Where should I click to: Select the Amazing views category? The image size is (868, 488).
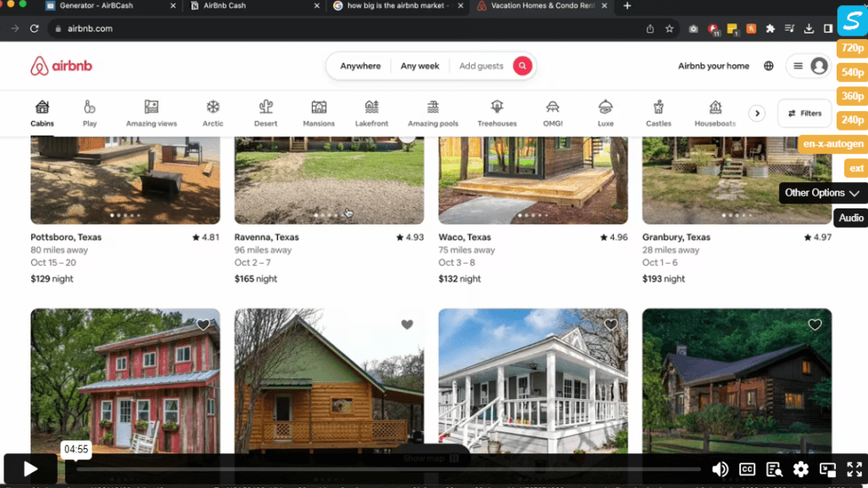coord(151,114)
